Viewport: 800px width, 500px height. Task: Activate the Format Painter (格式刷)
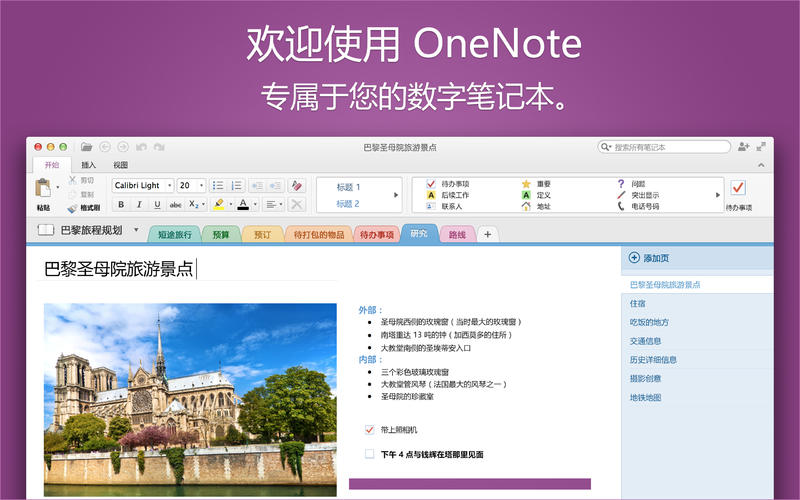84,208
